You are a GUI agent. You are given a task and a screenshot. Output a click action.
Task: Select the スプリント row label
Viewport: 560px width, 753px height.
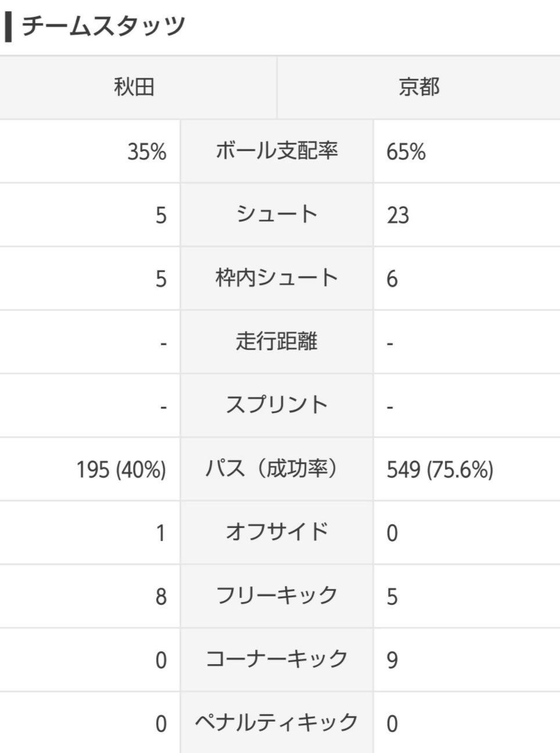click(x=277, y=405)
